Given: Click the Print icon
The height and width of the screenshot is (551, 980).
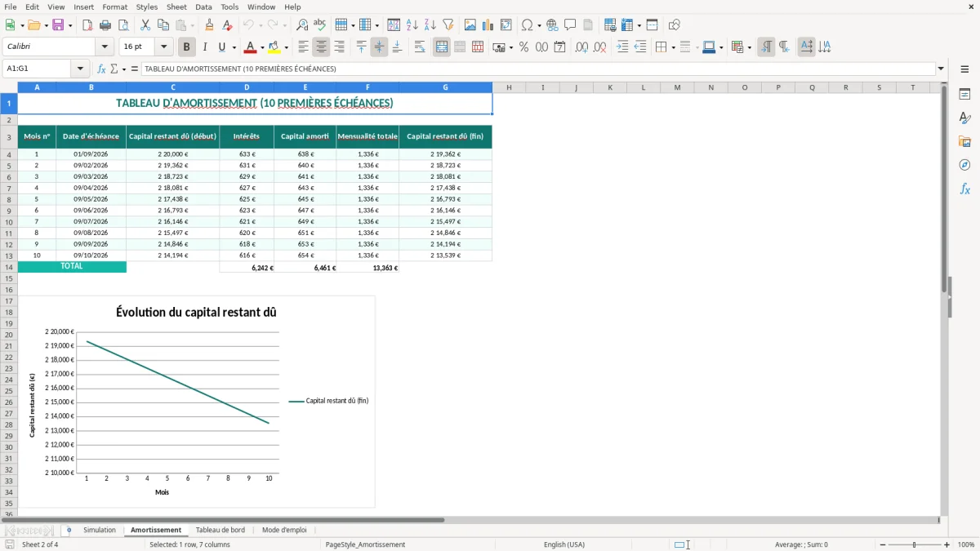Looking at the screenshot, I should pos(105,25).
